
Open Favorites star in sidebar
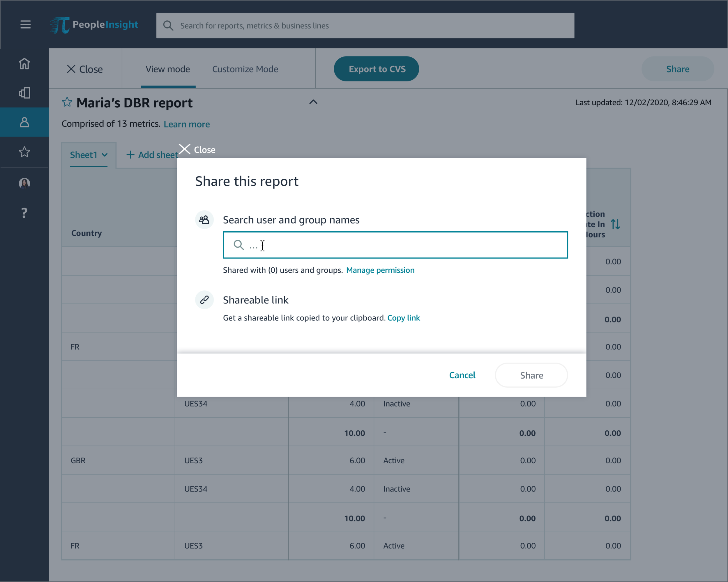click(24, 152)
